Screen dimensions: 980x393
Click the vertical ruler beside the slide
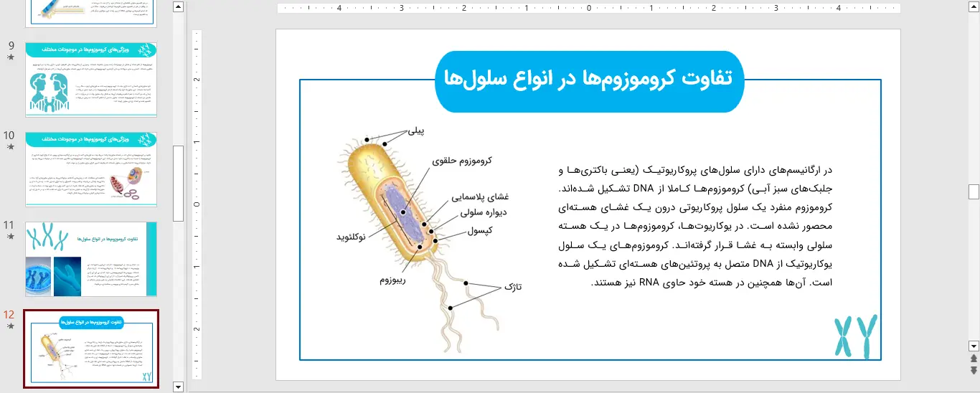pyautogui.click(x=196, y=204)
